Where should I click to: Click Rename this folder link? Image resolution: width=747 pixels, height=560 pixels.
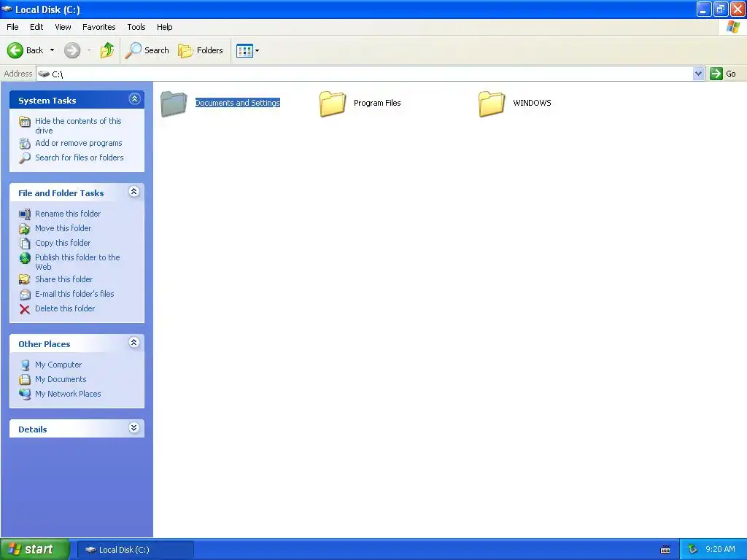click(x=68, y=214)
